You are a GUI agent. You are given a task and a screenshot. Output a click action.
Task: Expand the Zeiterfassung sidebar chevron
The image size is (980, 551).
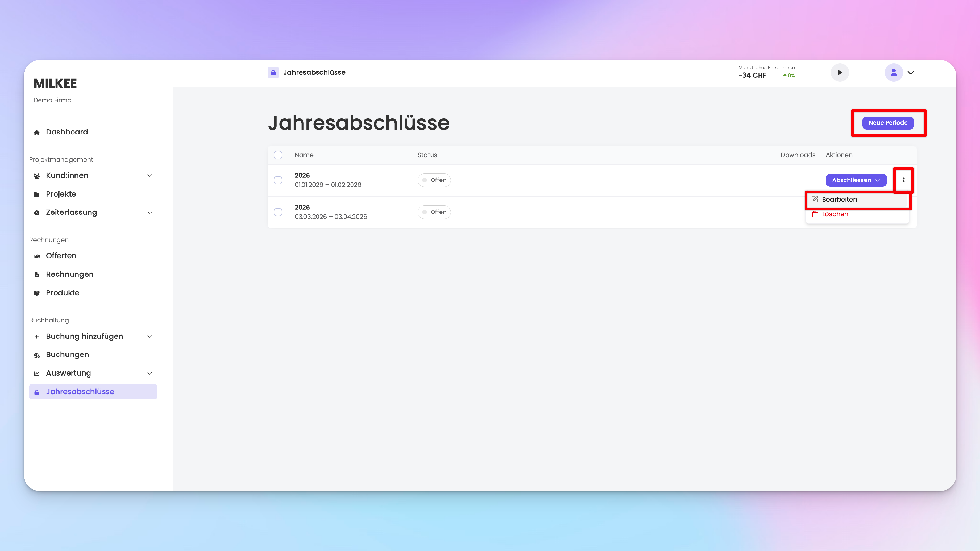pyautogui.click(x=150, y=213)
